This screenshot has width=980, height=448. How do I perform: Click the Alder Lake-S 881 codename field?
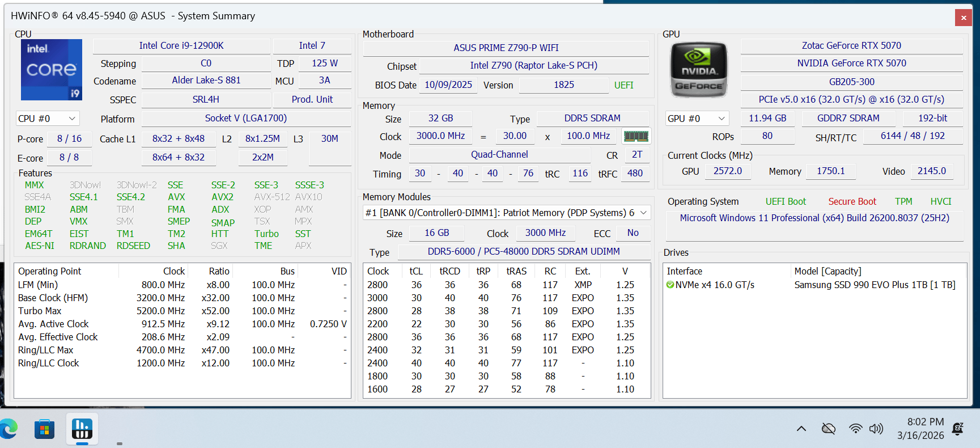pyautogui.click(x=206, y=80)
